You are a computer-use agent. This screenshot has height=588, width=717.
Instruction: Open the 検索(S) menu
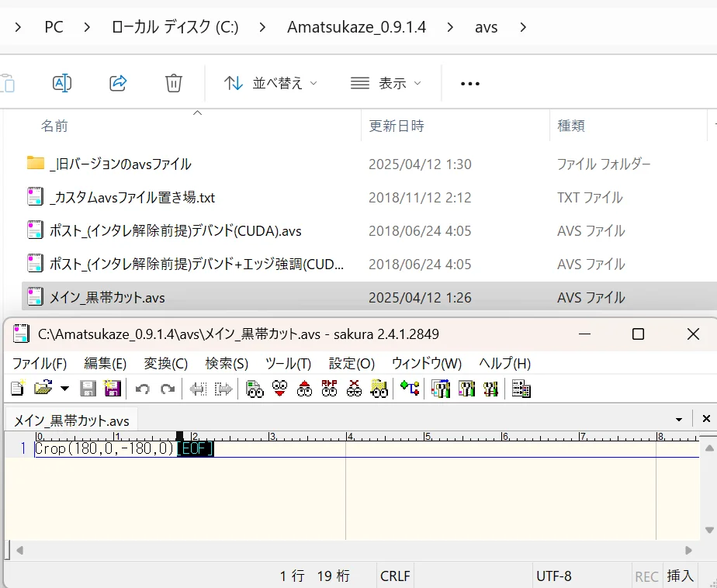click(x=227, y=363)
